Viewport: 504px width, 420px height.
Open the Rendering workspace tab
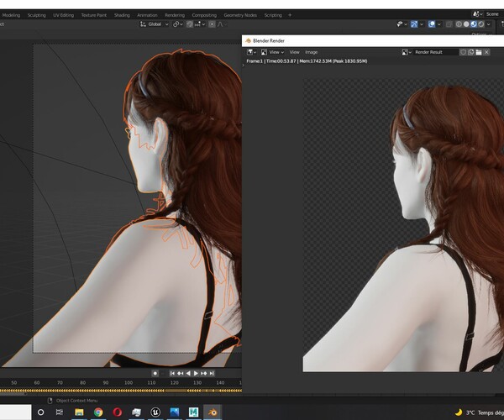(x=175, y=15)
